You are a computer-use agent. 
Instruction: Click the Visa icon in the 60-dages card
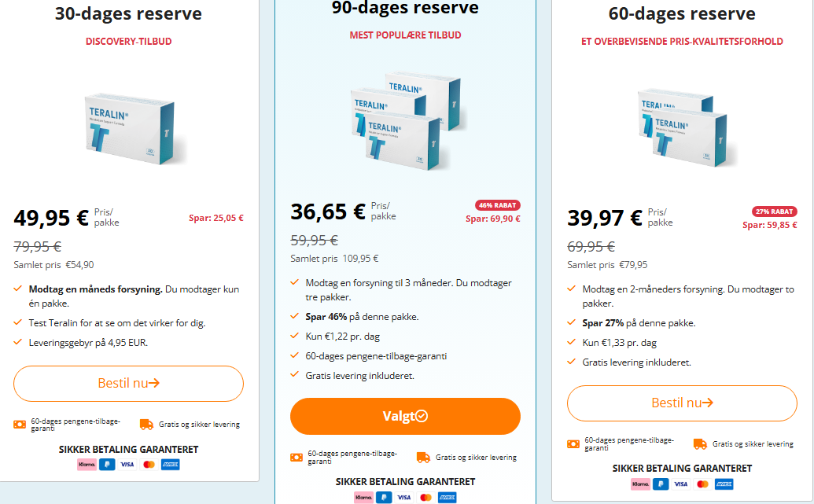pos(681,484)
